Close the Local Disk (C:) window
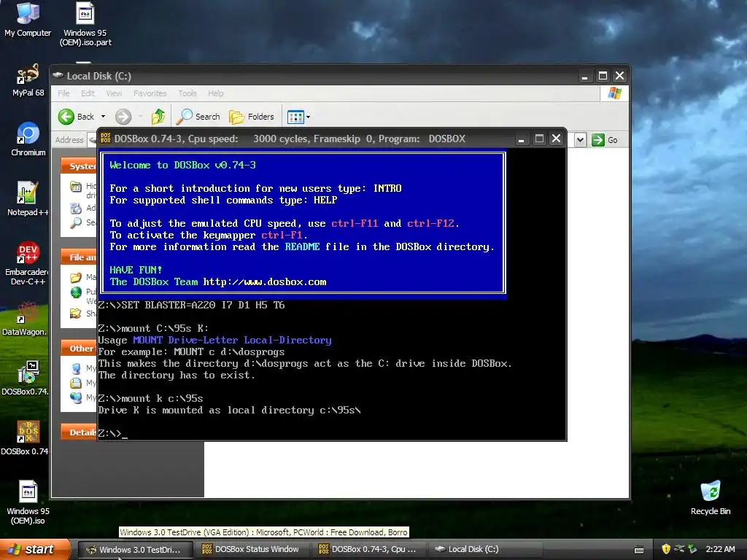747x560 pixels. click(x=619, y=76)
